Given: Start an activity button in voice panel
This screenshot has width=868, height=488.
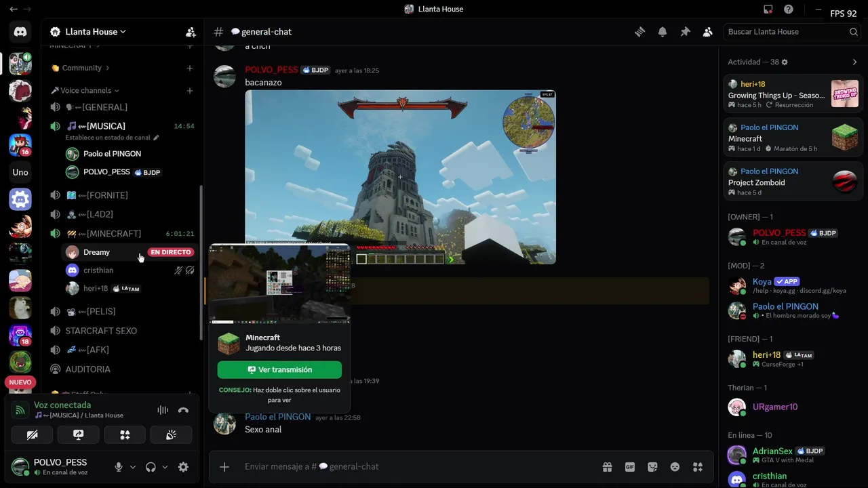Looking at the screenshot, I should (x=125, y=435).
